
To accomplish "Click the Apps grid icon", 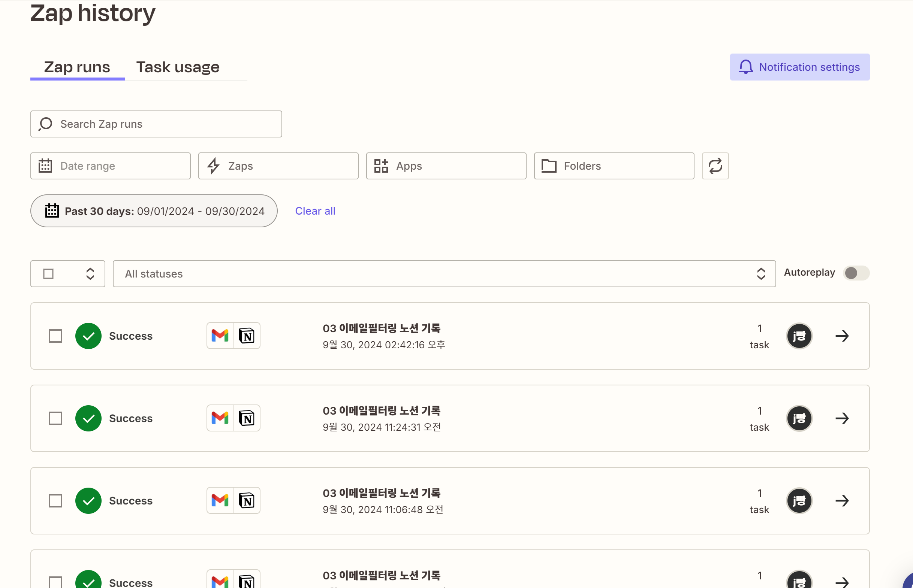I will 381,166.
